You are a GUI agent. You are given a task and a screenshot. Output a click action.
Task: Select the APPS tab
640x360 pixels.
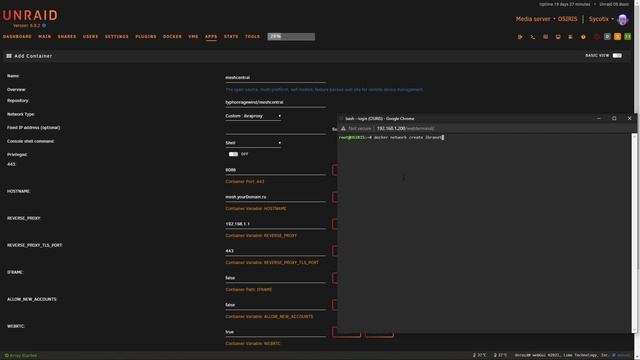[211, 37]
